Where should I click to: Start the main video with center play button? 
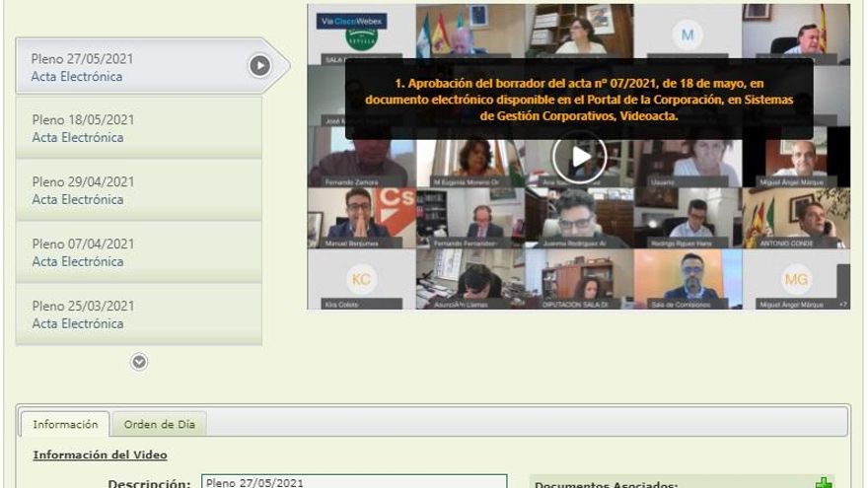click(x=579, y=157)
